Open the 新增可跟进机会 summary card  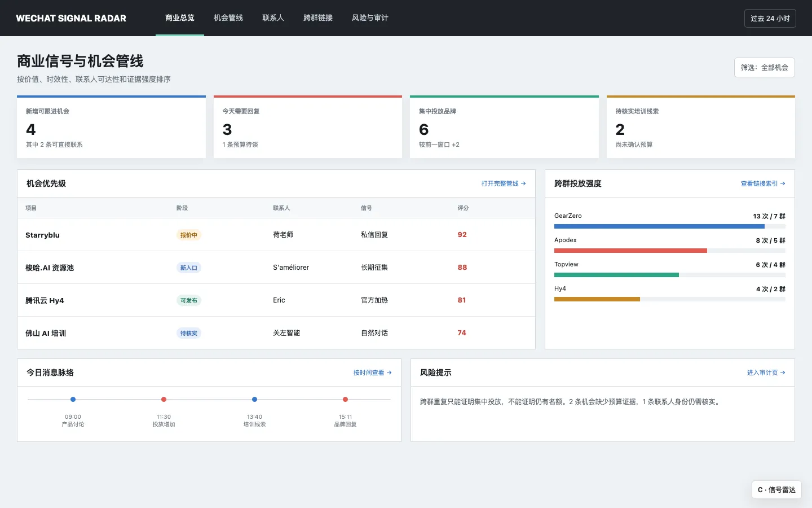click(111, 127)
